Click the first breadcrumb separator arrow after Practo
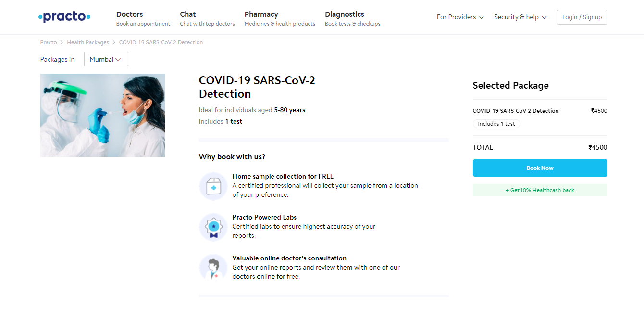The height and width of the screenshot is (310, 644). (62, 42)
